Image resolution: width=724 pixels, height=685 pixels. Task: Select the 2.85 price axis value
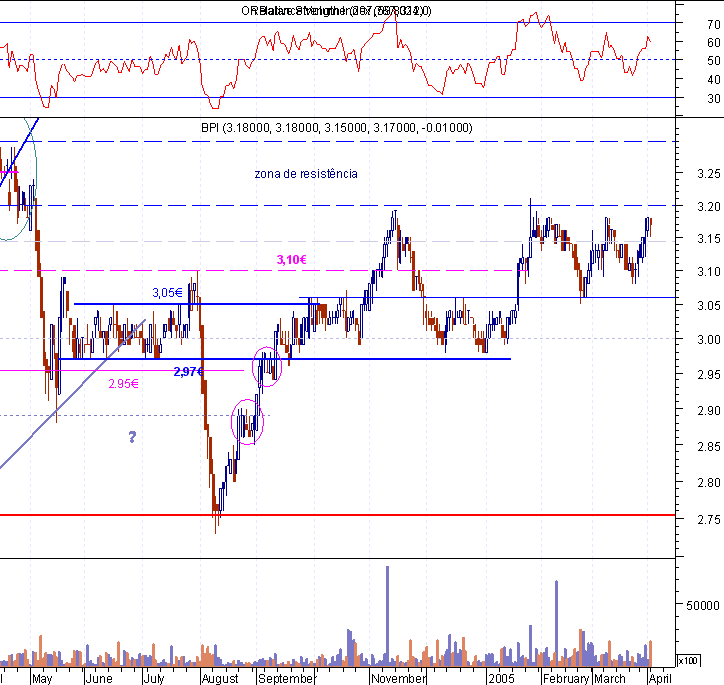[x=708, y=446]
